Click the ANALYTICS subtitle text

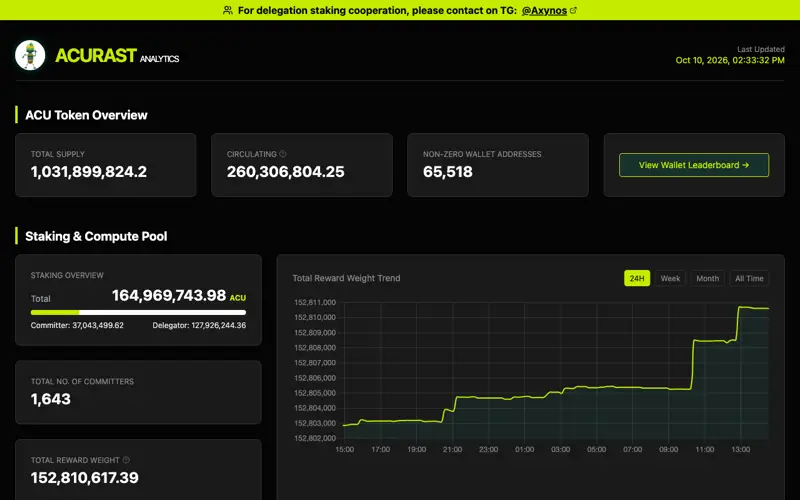pyautogui.click(x=160, y=59)
